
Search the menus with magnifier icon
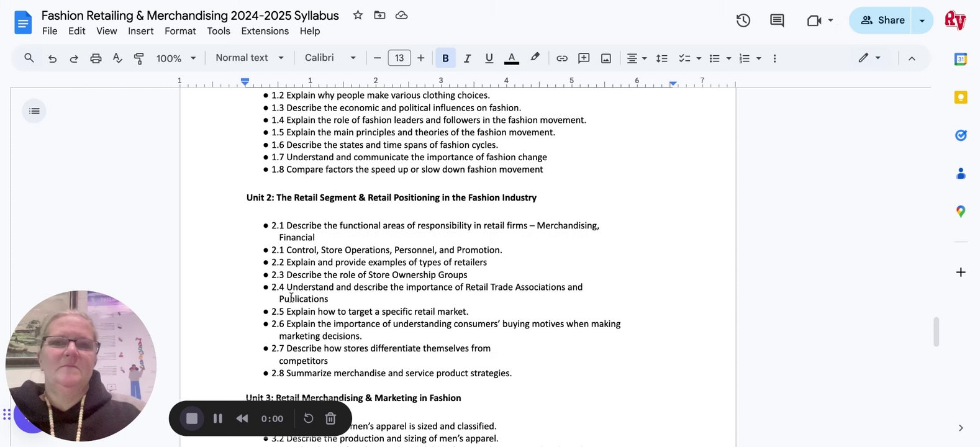pyautogui.click(x=29, y=58)
